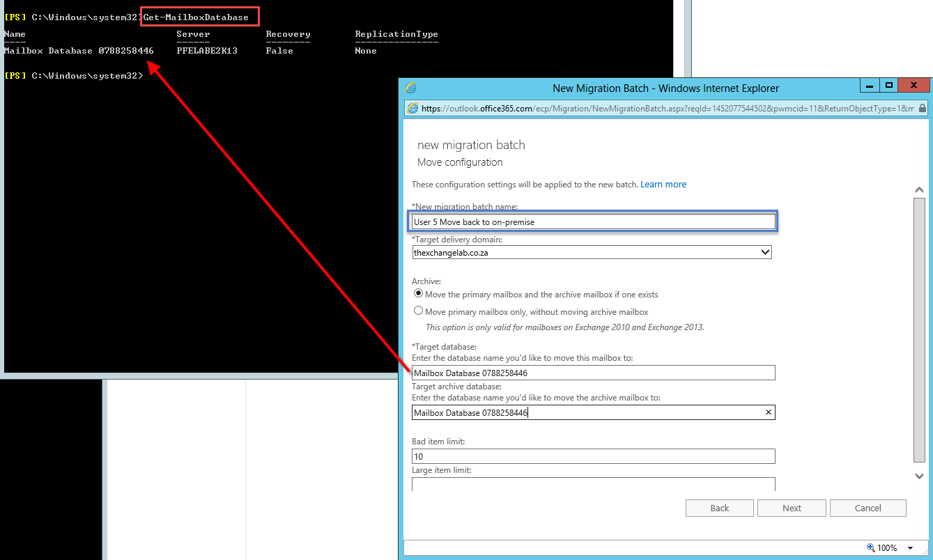
Task: Click the Bad item limit field
Action: [x=594, y=456]
